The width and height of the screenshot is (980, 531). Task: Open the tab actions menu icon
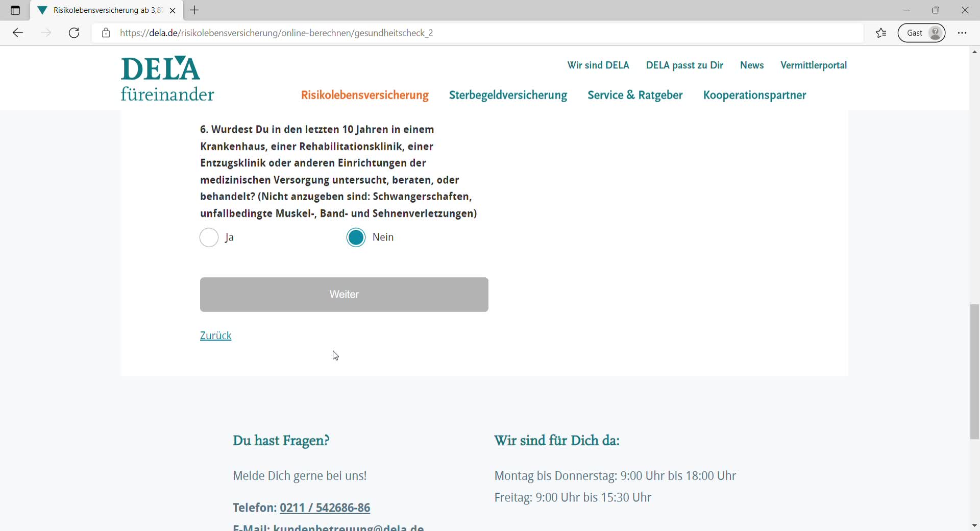15,10
